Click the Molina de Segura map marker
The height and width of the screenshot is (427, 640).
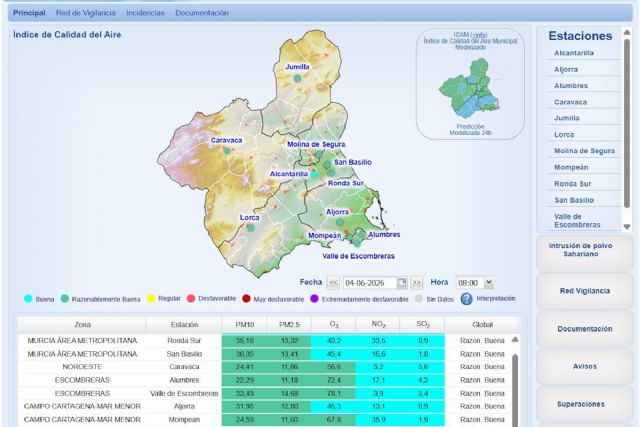[x=319, y=155]
